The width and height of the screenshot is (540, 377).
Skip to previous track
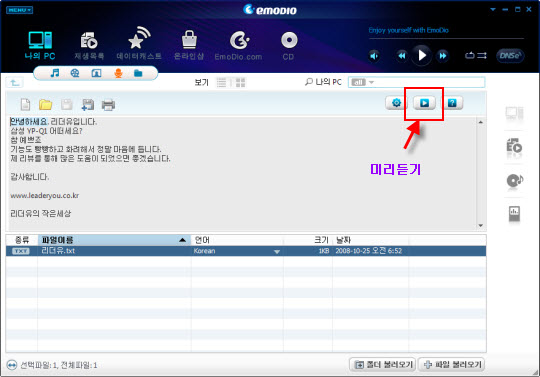[401, 55]
